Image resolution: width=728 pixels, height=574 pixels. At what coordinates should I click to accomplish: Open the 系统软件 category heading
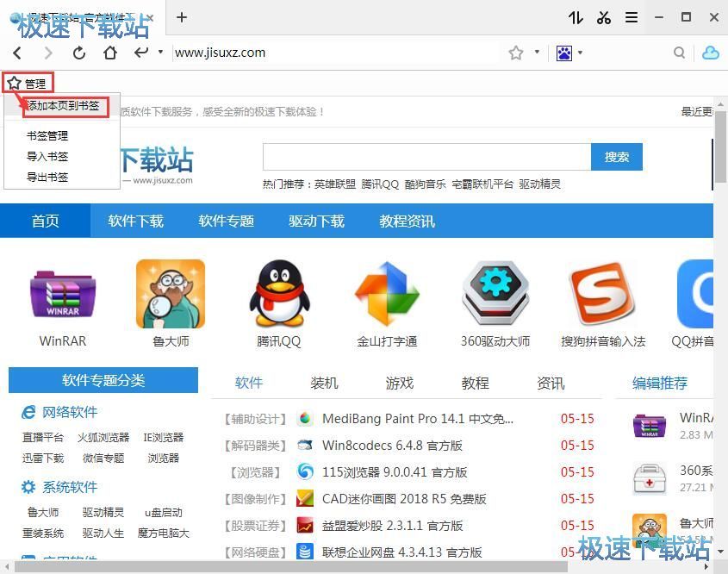tap(70, 487)
